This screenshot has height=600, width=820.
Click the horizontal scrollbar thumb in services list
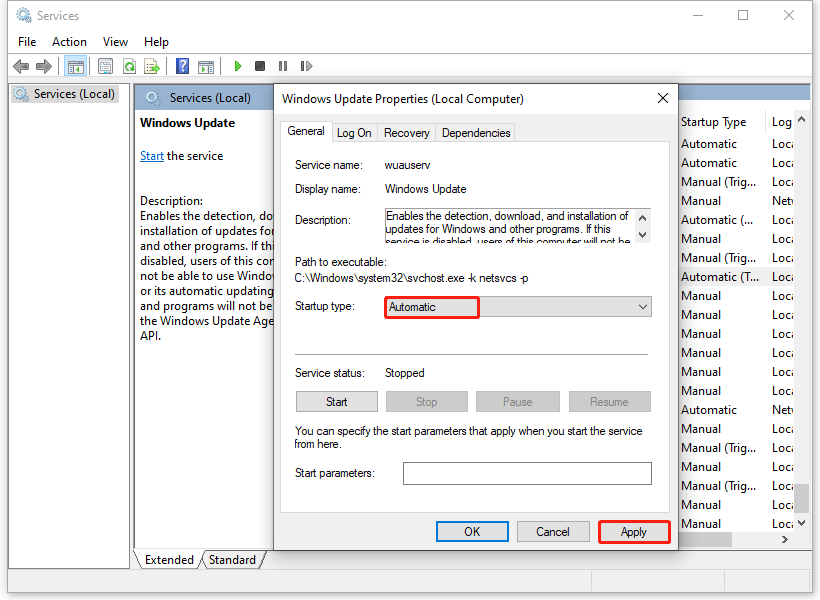click(x=705, y=539)
